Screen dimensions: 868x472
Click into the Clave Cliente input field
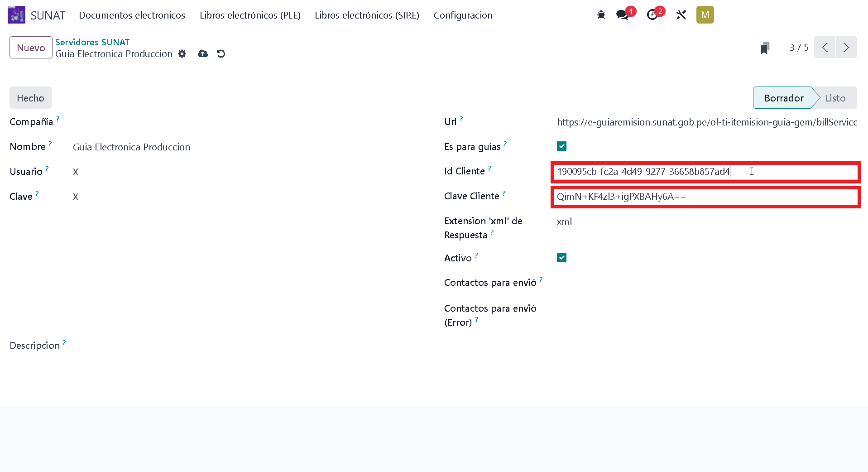point(706,197)
